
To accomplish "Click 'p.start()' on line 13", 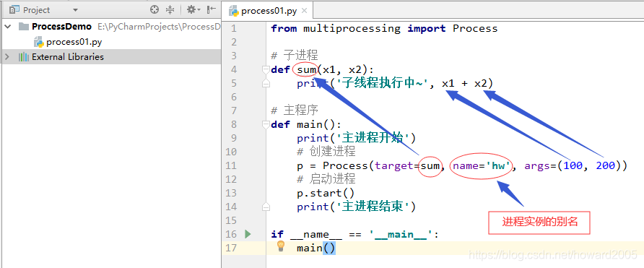I will pyautogui.click(x=326, y=193).
